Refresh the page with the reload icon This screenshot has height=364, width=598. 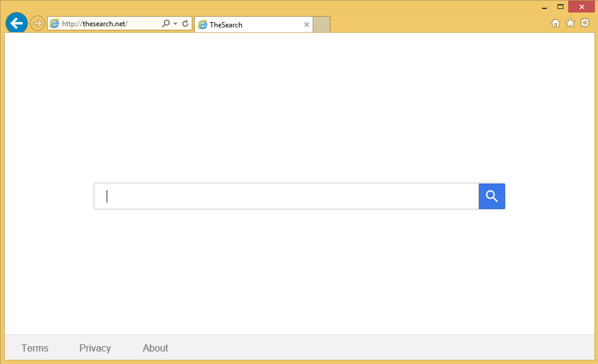[185, 24]
